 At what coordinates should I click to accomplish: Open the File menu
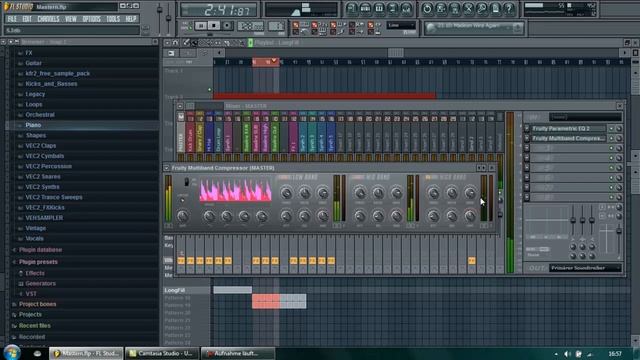point(12,19)
